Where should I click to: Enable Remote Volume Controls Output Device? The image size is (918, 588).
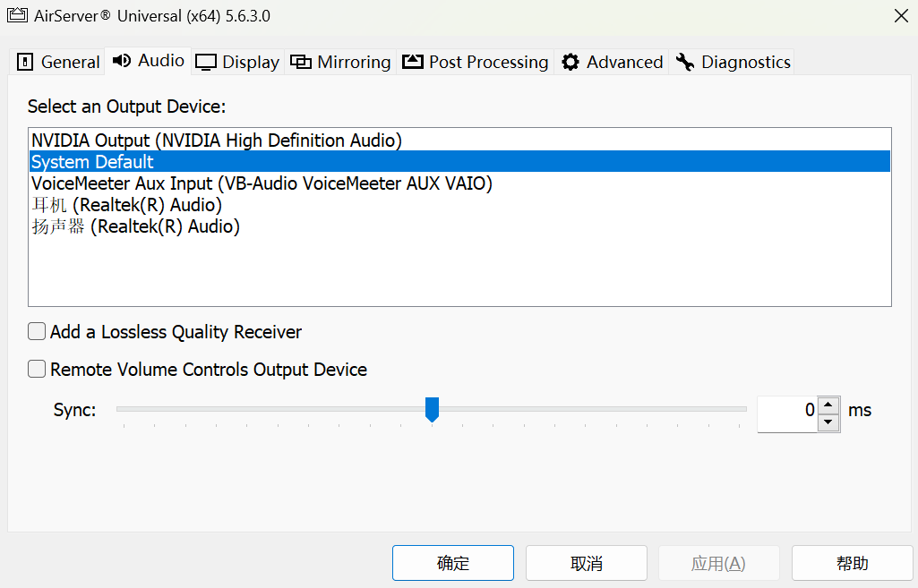pos(37,370)
